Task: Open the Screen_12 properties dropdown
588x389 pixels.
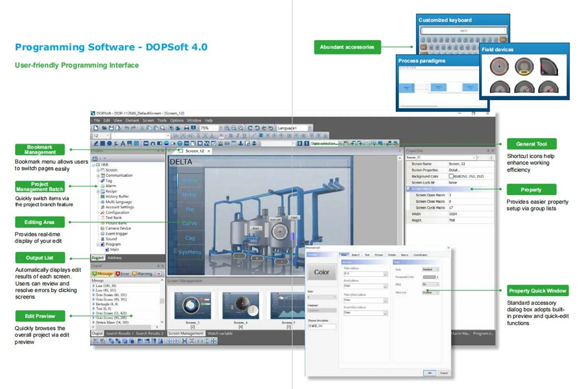Action: [x=474, y=157]
